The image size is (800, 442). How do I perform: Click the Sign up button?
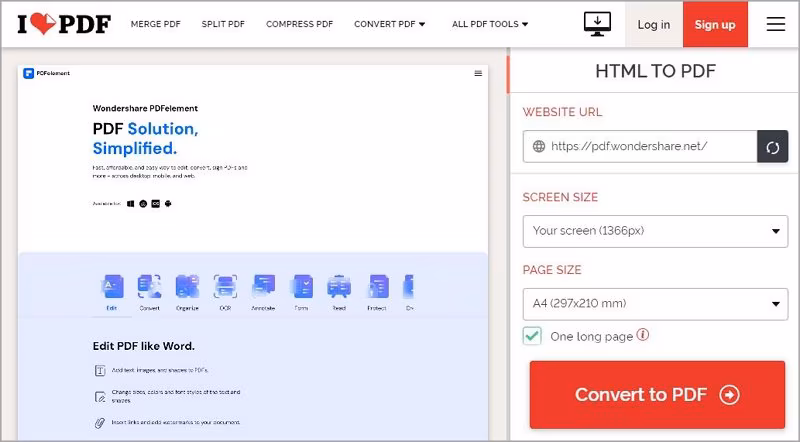[x=715, y=24]
